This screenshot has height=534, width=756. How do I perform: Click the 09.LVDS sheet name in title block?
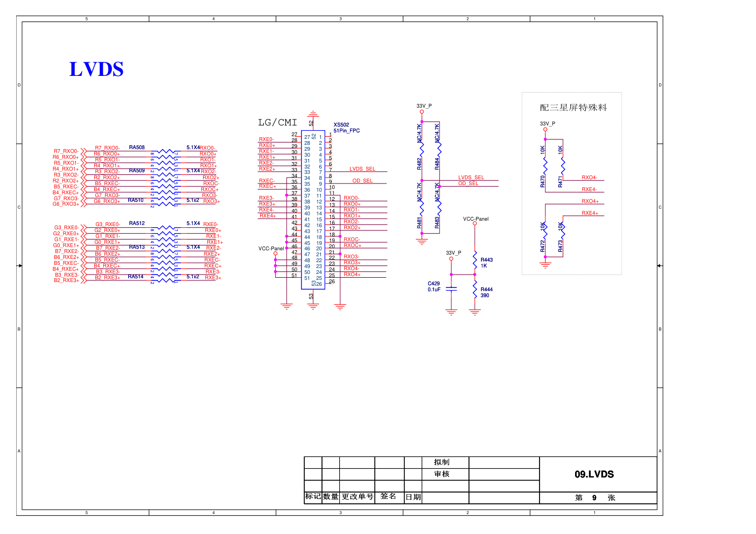(x=594, y=474)
